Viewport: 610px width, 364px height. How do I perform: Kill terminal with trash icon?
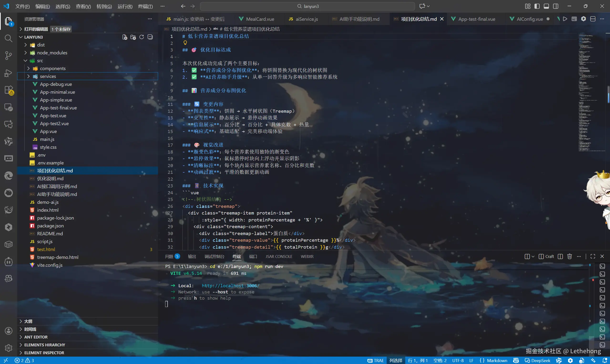569,256
